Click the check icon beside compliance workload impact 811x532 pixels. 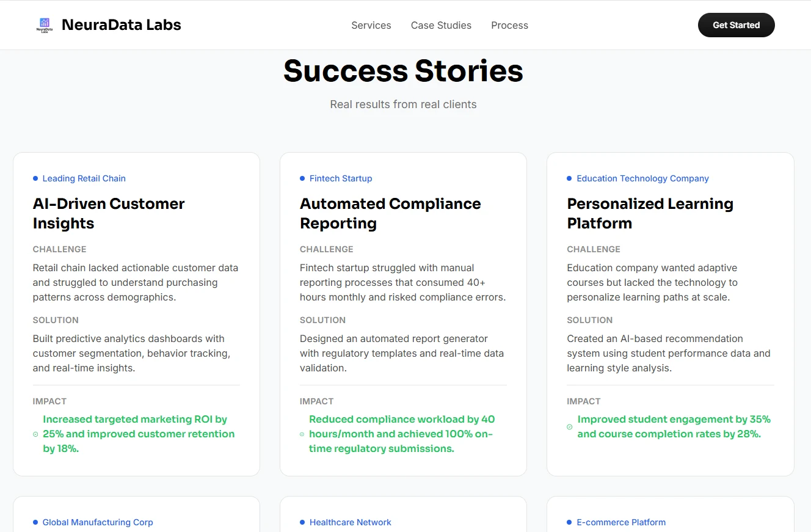click(x=302, y=434)
